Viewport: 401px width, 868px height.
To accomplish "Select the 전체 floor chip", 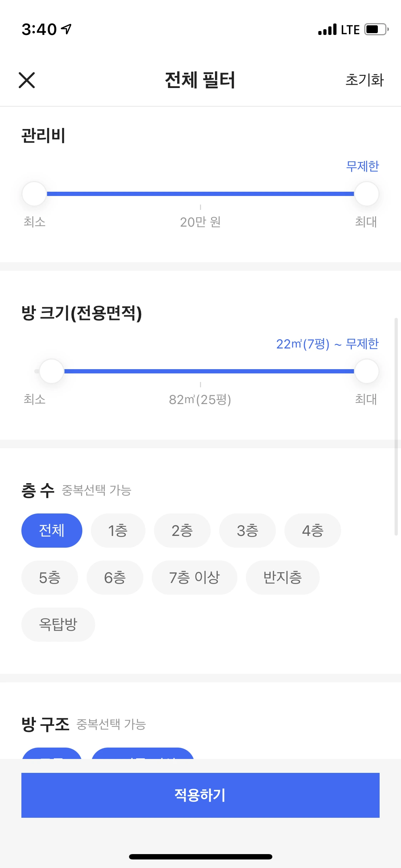I will pos(52,531).
